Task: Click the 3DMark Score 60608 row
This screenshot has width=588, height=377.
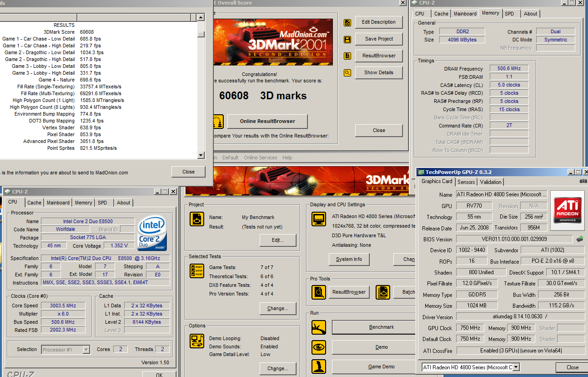Action: (98, 32)
